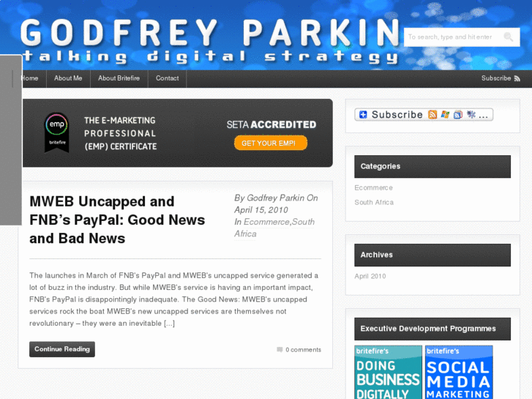
Task: Click the Archives widget header
Action: [432, 255]
